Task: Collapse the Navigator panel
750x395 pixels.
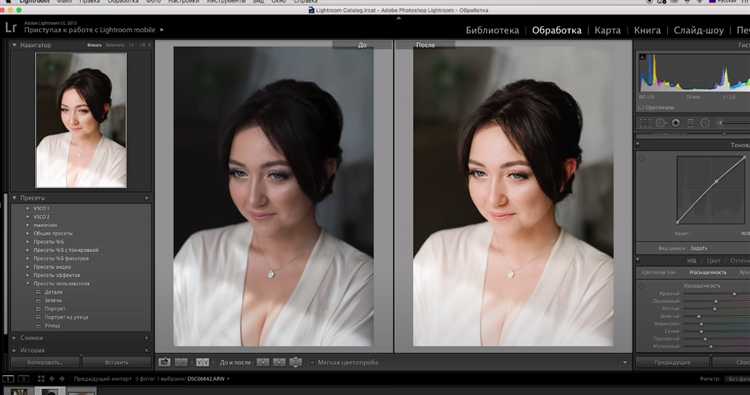Action: [14, 45]
